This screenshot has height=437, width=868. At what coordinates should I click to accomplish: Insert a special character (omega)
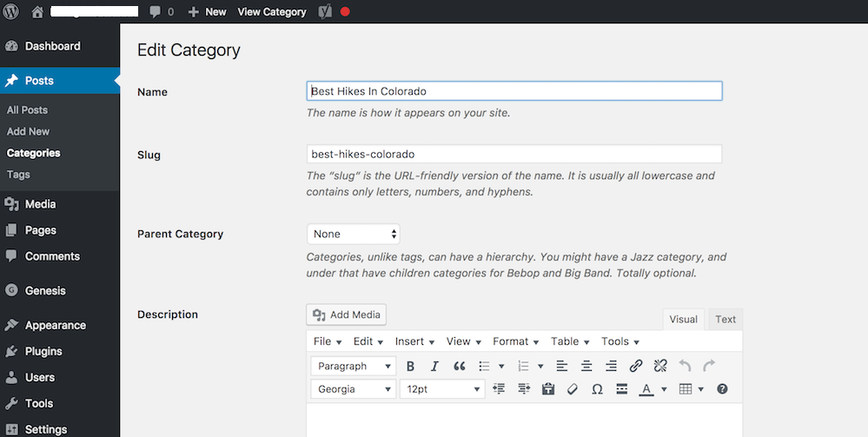[x=597, y=389]
